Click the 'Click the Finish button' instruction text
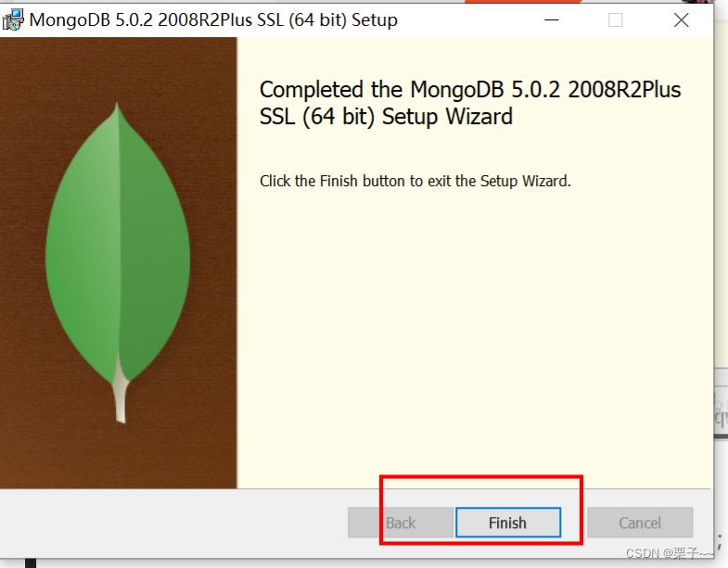The image size is (728, 568). pos(415,181)
